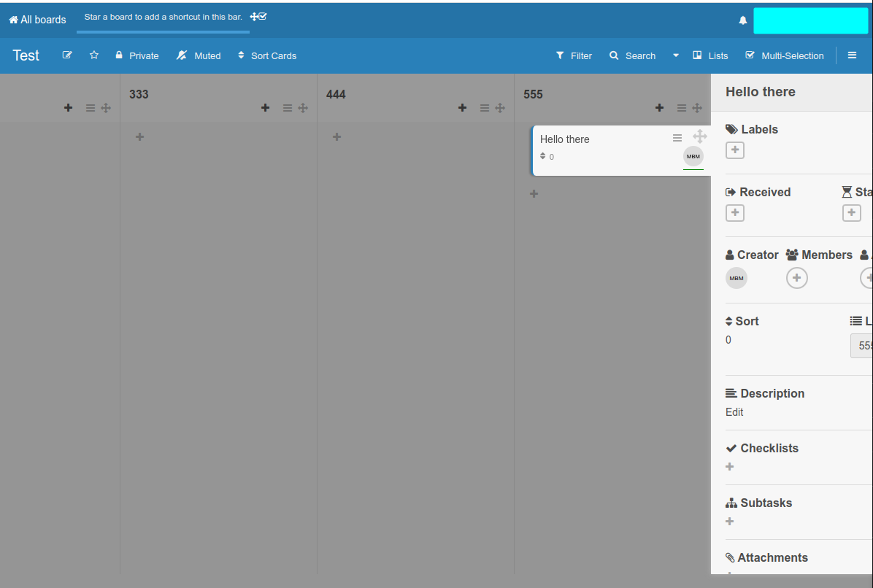Viewport: 873px width, 588px height.
Task: Click the sort value 0 in card details
Action: (x=728, y=340)
